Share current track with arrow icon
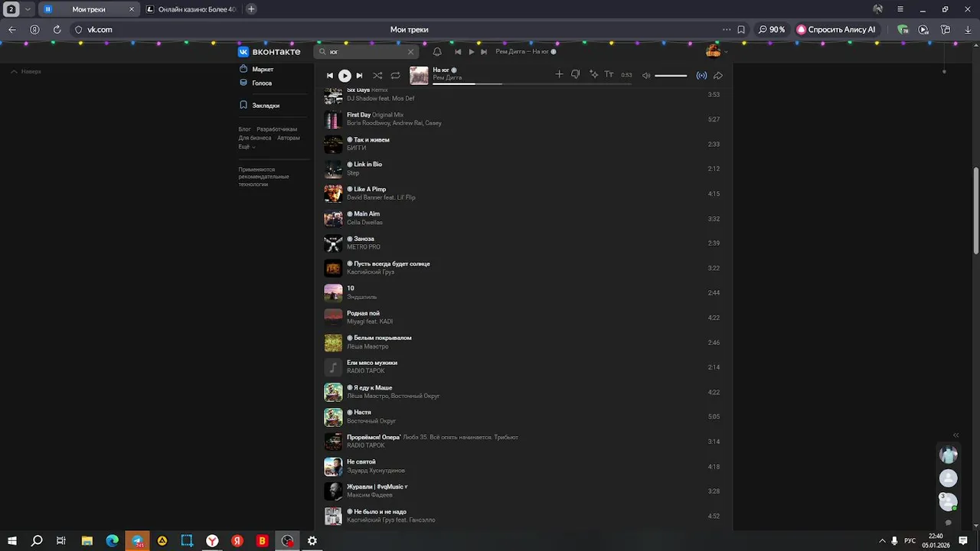980x551 pixels. [x=718, y=76]
